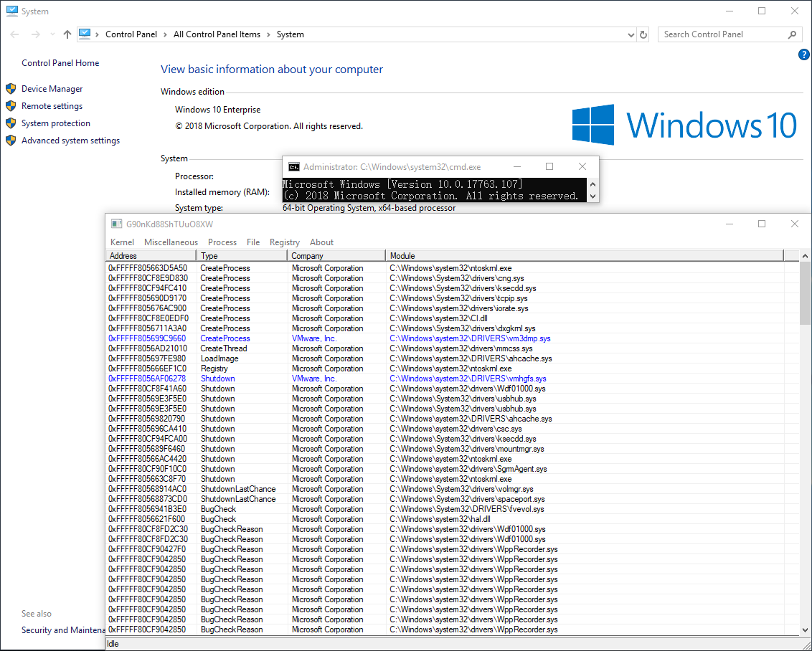This screenshot has width=812, height=651.
Task: Click the Windows 10 logo
Action: (684, 124)
